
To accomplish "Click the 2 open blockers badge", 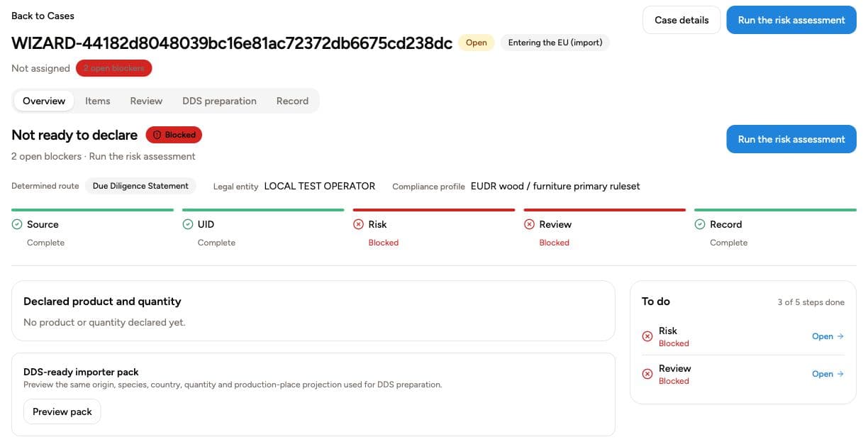I will [113, 68].
